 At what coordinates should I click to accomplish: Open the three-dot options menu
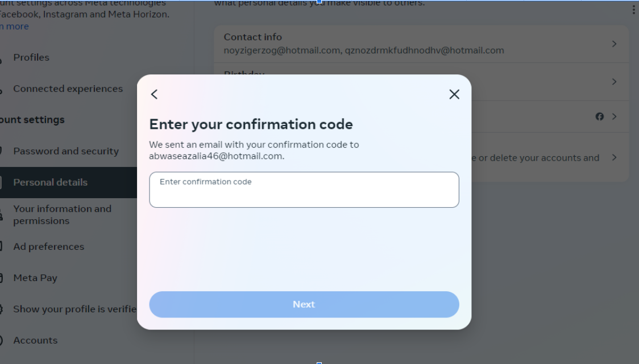[x=633, y=10]
